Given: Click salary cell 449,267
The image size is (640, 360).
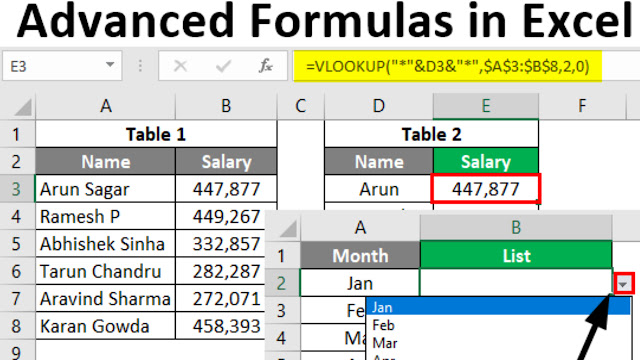Looking at the screenshot, I should click(x=221, y=216).
